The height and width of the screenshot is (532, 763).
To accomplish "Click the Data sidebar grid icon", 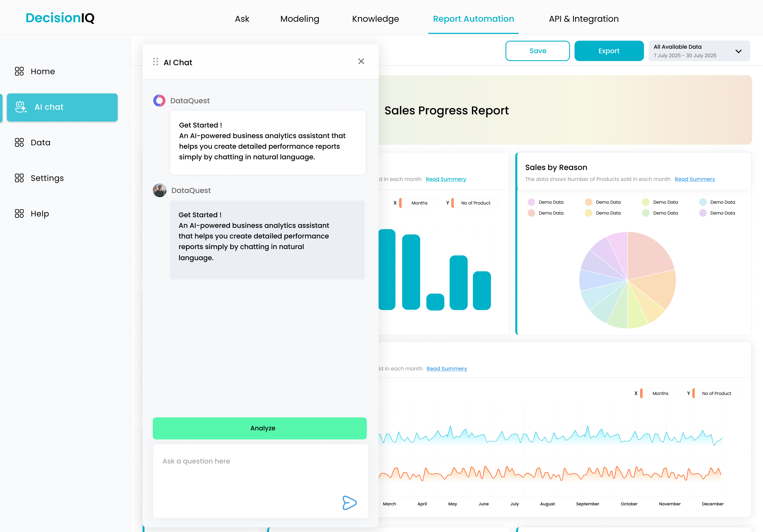I will pyautogui.click(x=19, y=142).
